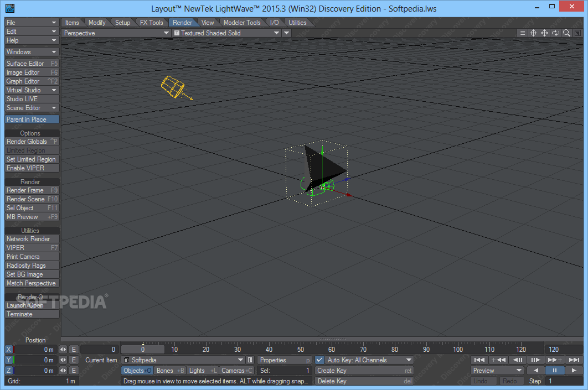The width and height of the screenshot is (588, 390).
Task: Expand the Scene Editor dropdown
Action: pyautogui.click(x=32, y=107)
